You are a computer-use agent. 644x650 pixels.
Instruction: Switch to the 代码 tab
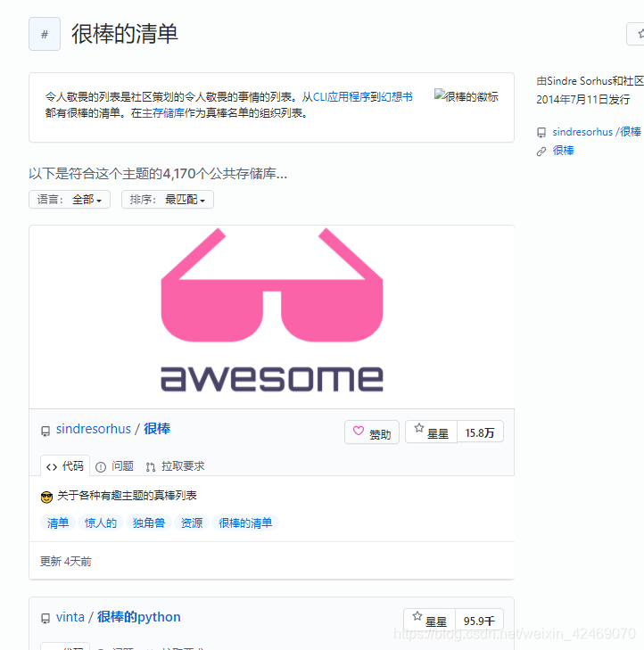click(65, 466)
